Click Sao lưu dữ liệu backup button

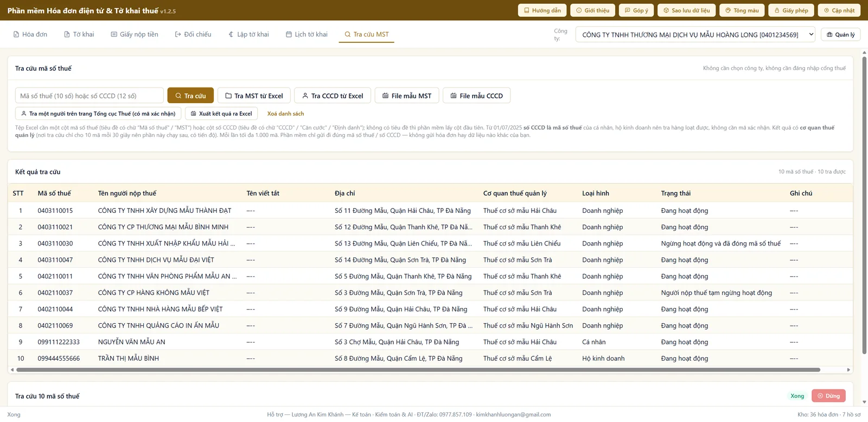[686, 10]
